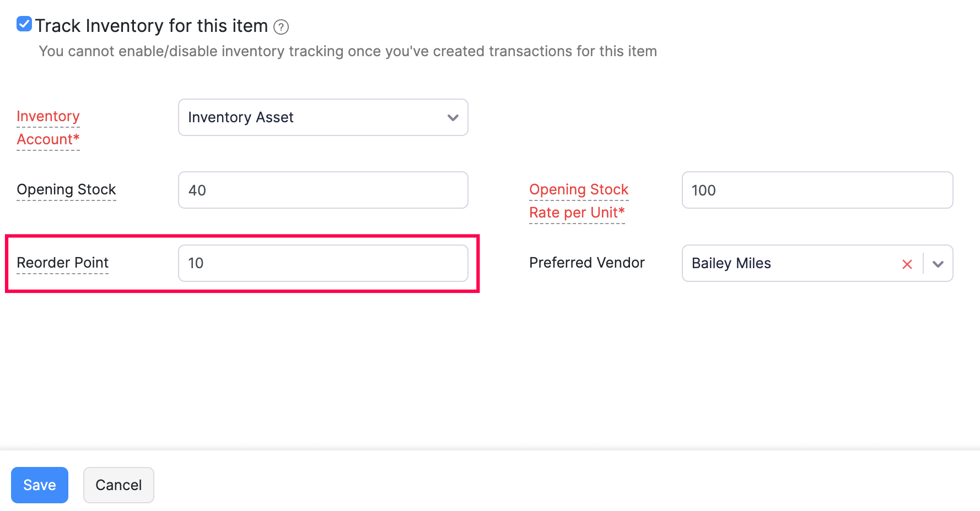Click the Reorder Point label
This screenshot has height=511, width=980.
pos(62,263)
